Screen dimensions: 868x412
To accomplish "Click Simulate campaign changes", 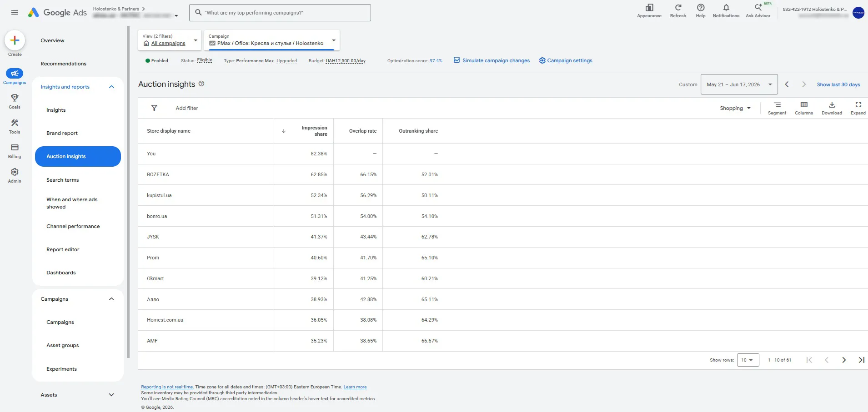I will tap(492, 60).
